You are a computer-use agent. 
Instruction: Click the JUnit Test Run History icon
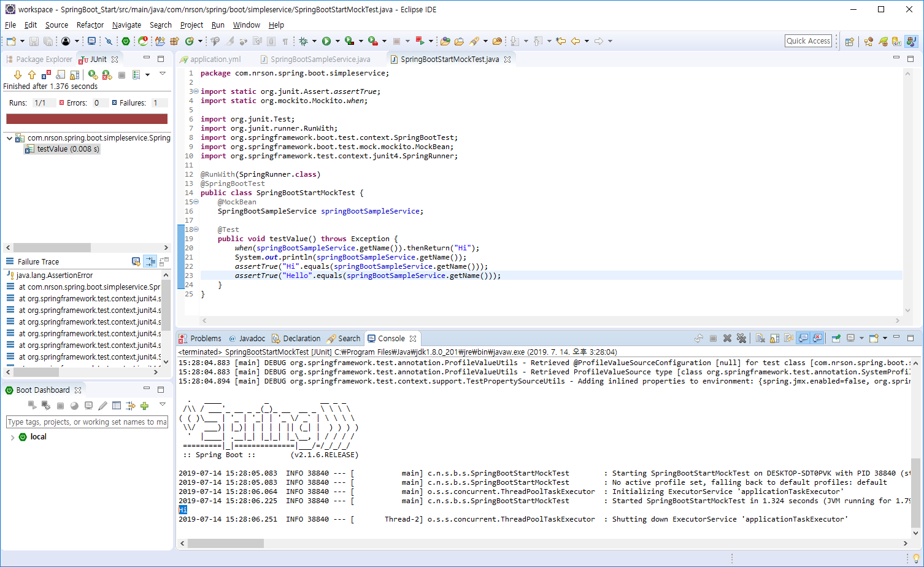pos(136,75)
